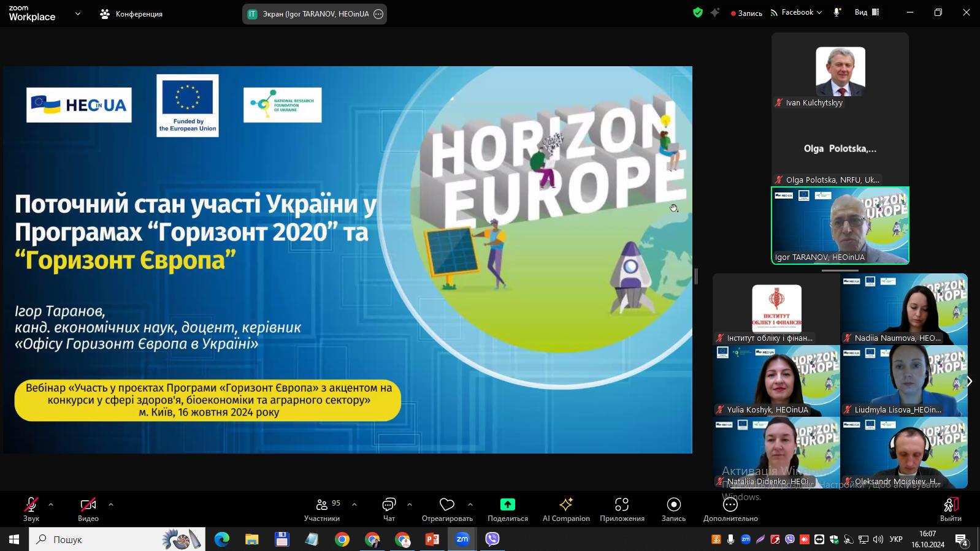Click the Funded by the European Union logo
The height and width of the screenshot is (551, 980).
point(188,105)
